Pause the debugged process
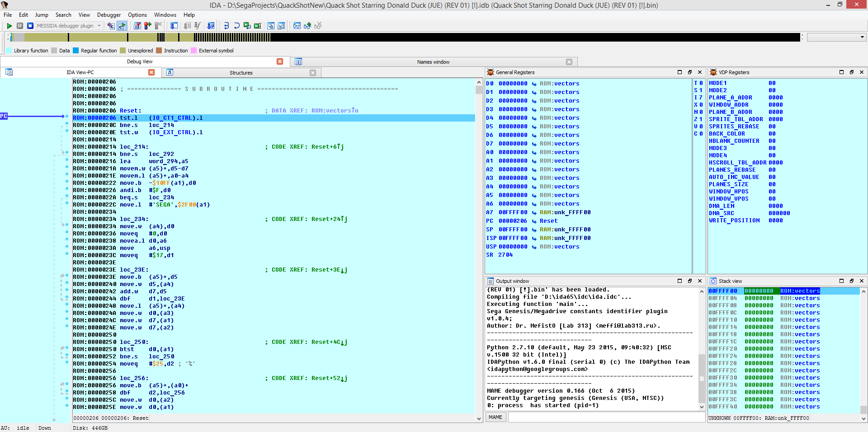The width and height of the screenshot is (868, 432). click(x=20, y=26)
